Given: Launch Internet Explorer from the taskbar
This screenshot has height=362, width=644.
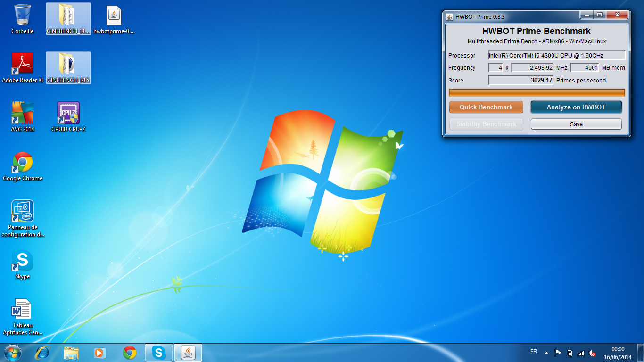Looking at the screenshot, I should (42, 353).
